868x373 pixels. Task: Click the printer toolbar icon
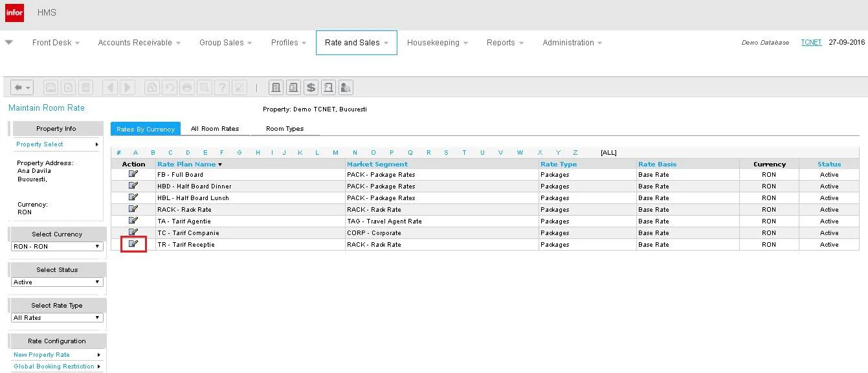point(187,87)
